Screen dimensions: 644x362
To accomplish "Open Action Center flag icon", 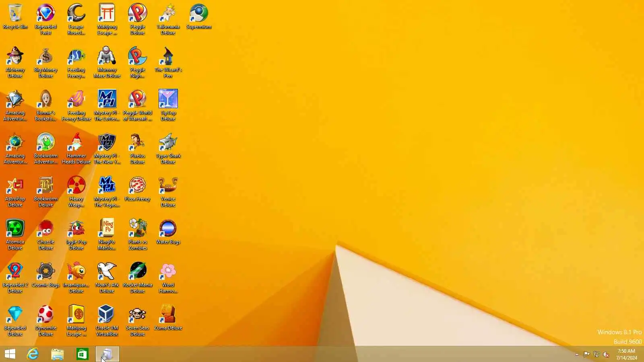I will point(586,354).
